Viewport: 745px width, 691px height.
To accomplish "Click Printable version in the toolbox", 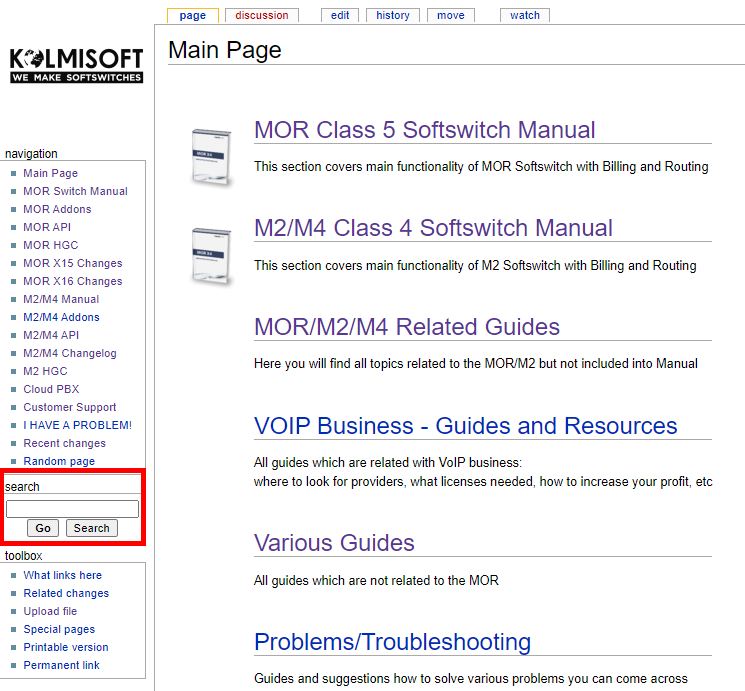I will [x=66, y=647].
